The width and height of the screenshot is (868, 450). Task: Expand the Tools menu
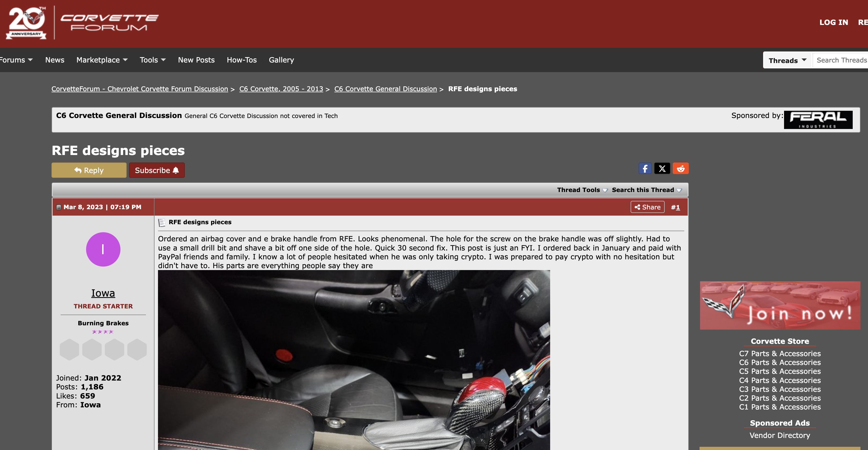(153, 60)
